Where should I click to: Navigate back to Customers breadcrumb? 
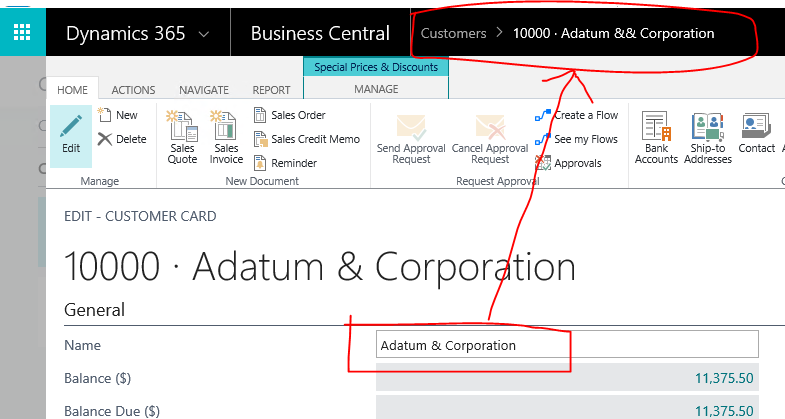tap(453, 34)
